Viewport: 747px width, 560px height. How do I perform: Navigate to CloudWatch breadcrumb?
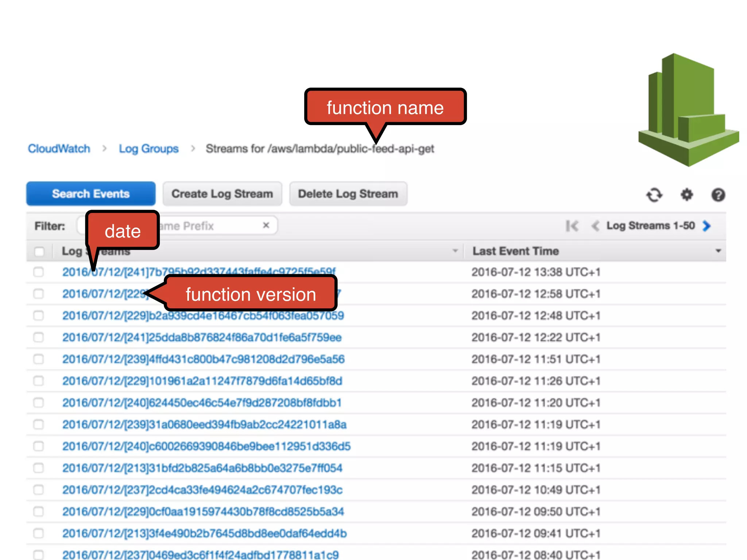59,149
